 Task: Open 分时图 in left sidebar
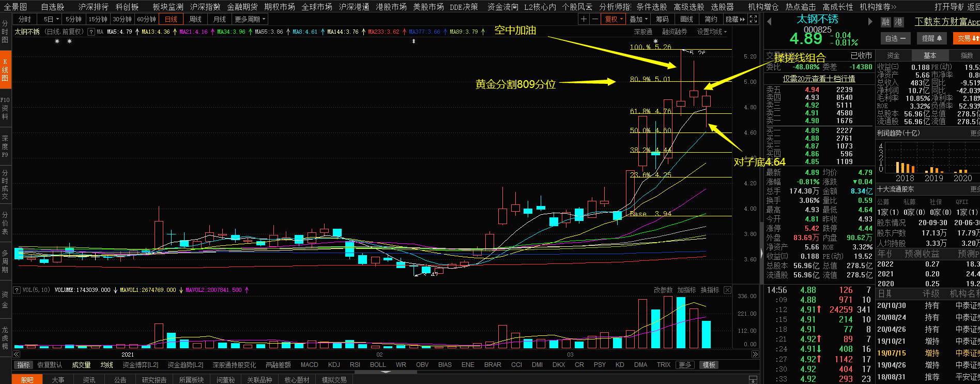5,32
